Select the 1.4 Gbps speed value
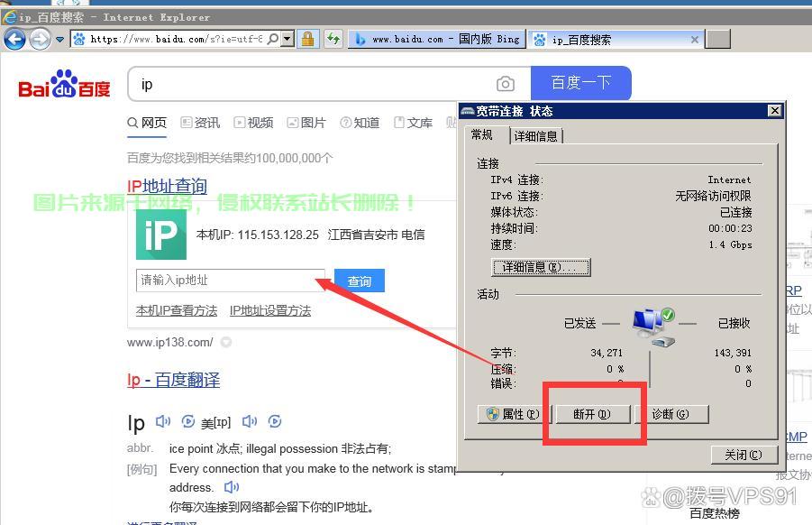The image size is (812, 525). (x=730, y=244)
